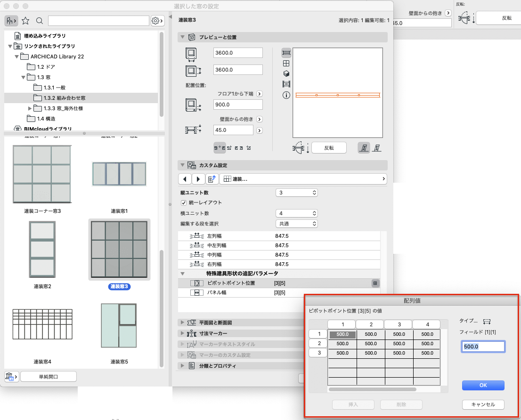Click the array edit icon for ピボットポイント位置
The height and width of the screenshot is (420, 521).
[375, 283]
